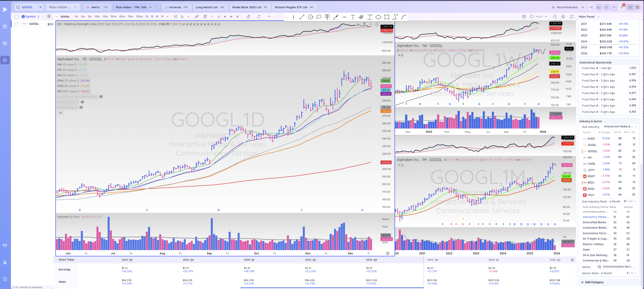Open the share icon in top bar

pos(591,7)
